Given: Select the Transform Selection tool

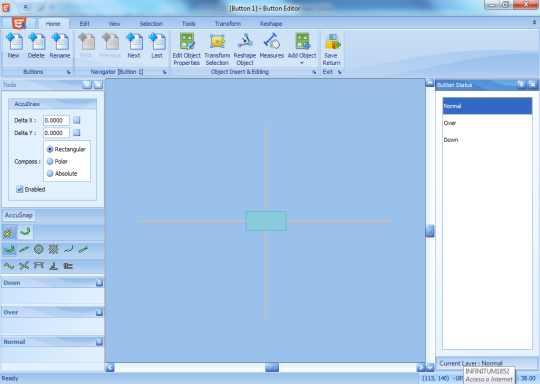Looking at the screenshot, I should (217, 49).
